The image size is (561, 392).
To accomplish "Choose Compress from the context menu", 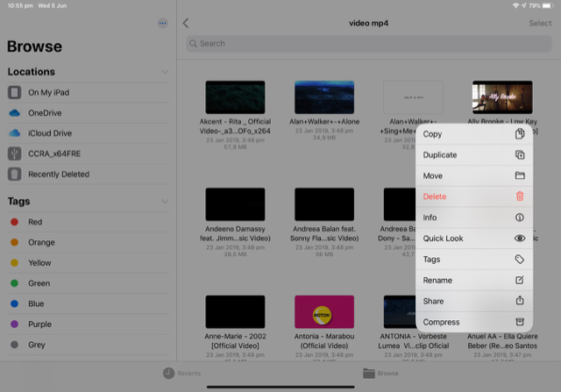I will [474, 322].
